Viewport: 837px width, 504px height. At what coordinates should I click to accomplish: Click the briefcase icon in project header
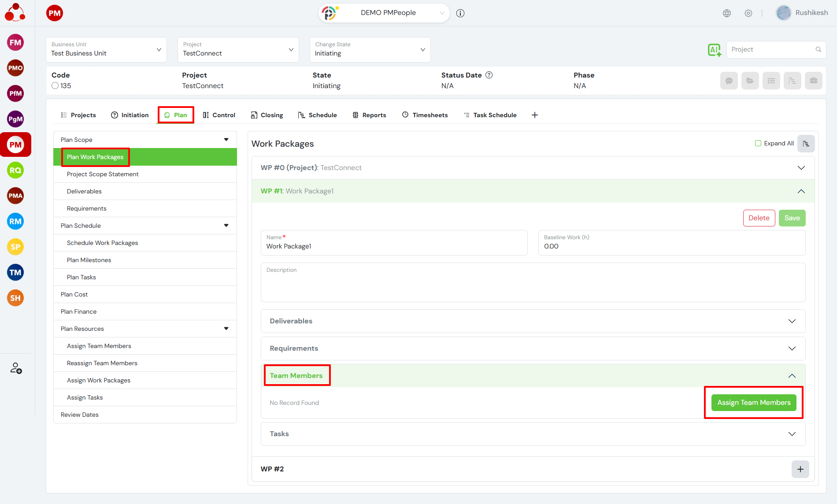813,81
